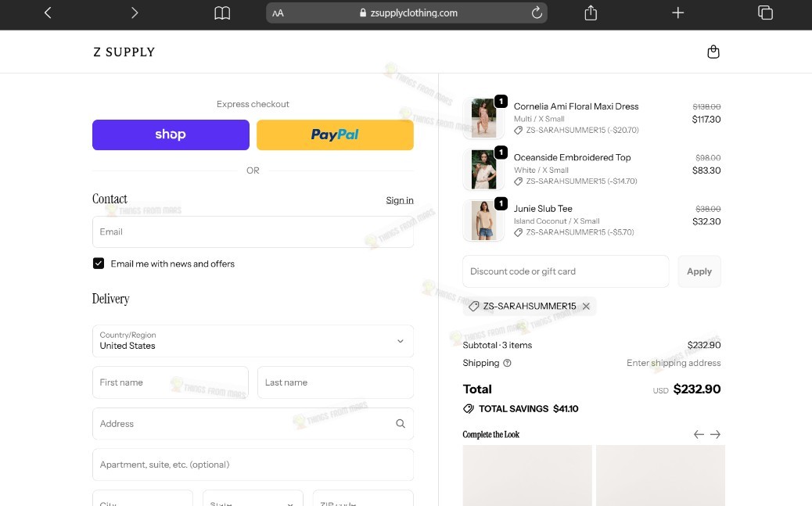Click the Junie Slub Tee name
Image resolution: width=812 pixels, height=506 pixels.
tap(543, 208)
